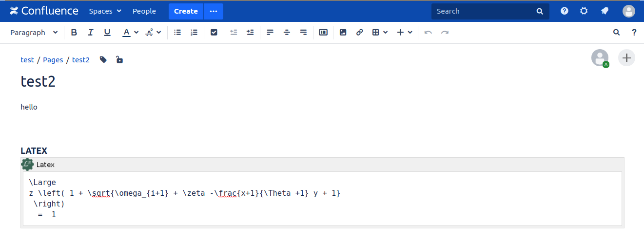The image size is (644, 242).
Task: Apply the text color with the underlined A
Action: tap(126, 32)
